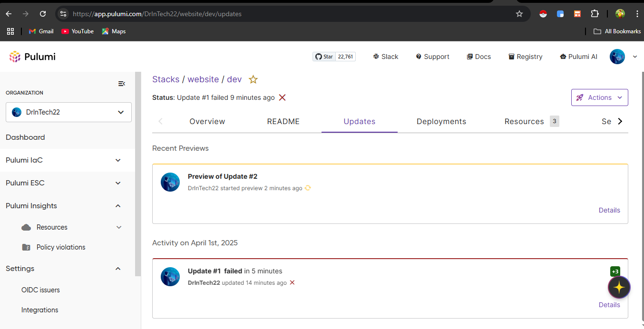This screenshot has width=644, height=329.
Task: Open the Gmail bookmark
Action: (x=41, y=31)
